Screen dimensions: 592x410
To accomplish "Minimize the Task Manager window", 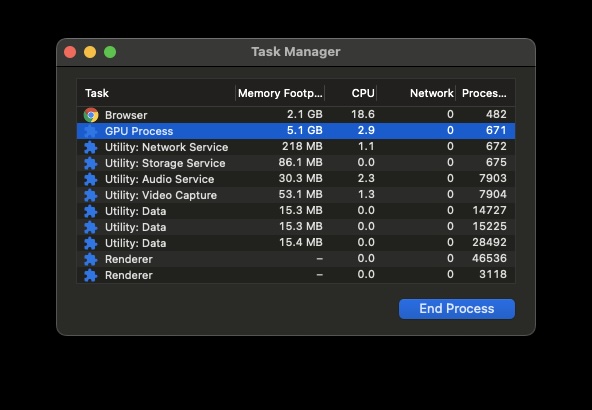I will [90, 52].
